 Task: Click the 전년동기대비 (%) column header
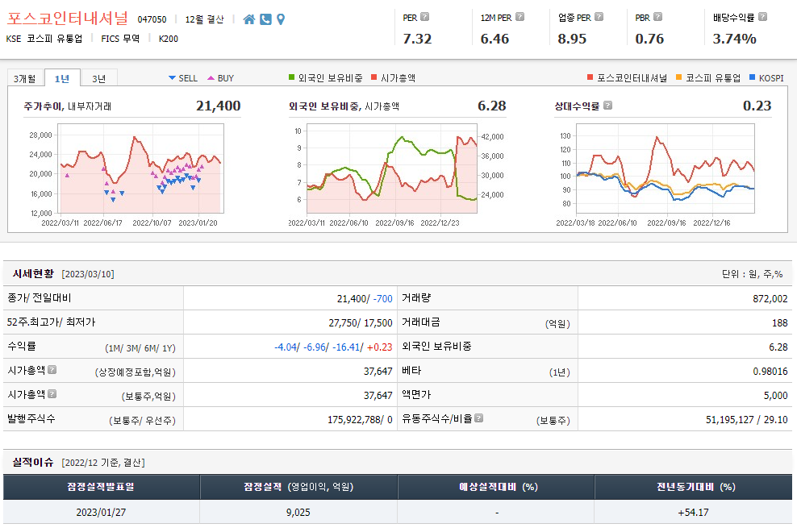(693, 487)
